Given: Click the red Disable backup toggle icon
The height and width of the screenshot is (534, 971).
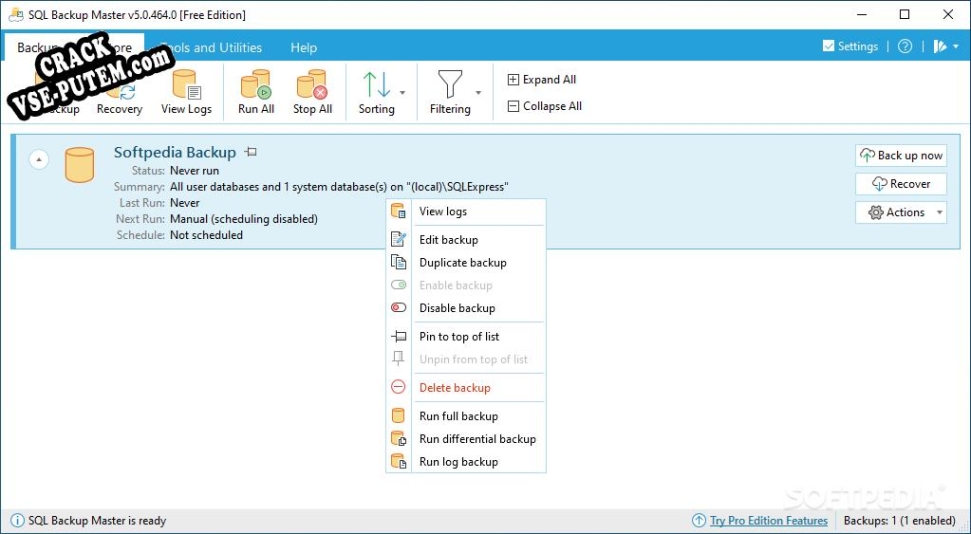Looking at the screenshot, I should click(x=398, y=307).
